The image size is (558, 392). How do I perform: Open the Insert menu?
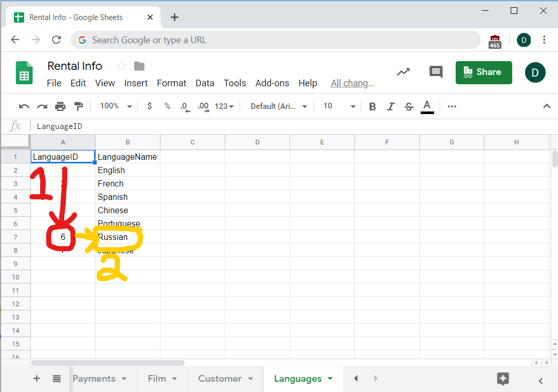tap(136, 83)
